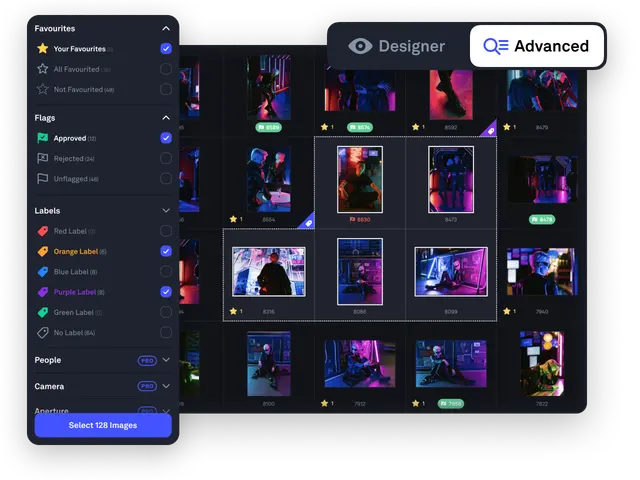Click the PRO badge beside Camera
640x480 pixels.
click(x=147, y=386)
